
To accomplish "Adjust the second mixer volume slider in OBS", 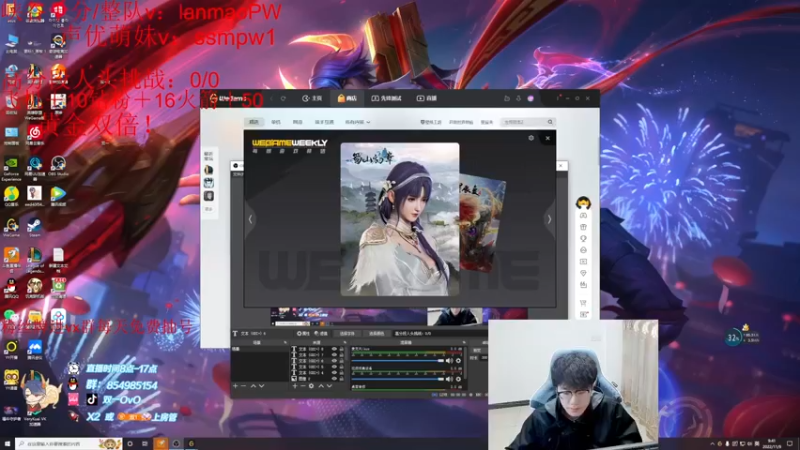I will pos(397,379).
